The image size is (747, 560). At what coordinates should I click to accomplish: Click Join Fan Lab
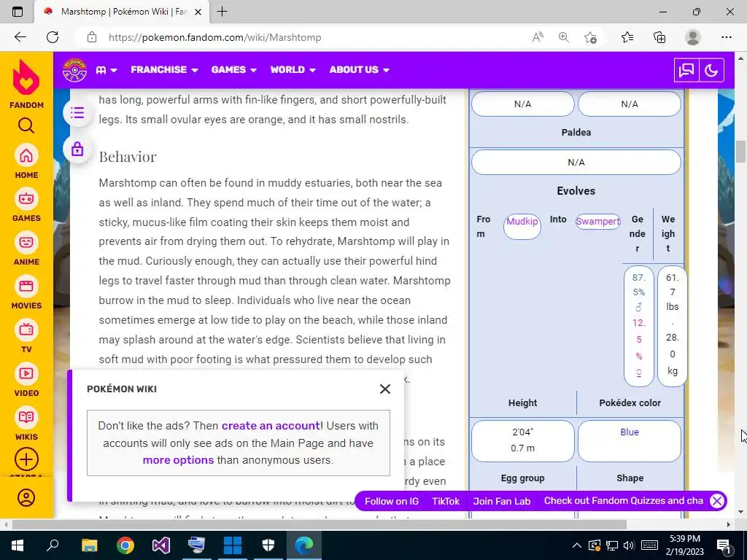tap(501, 501)
